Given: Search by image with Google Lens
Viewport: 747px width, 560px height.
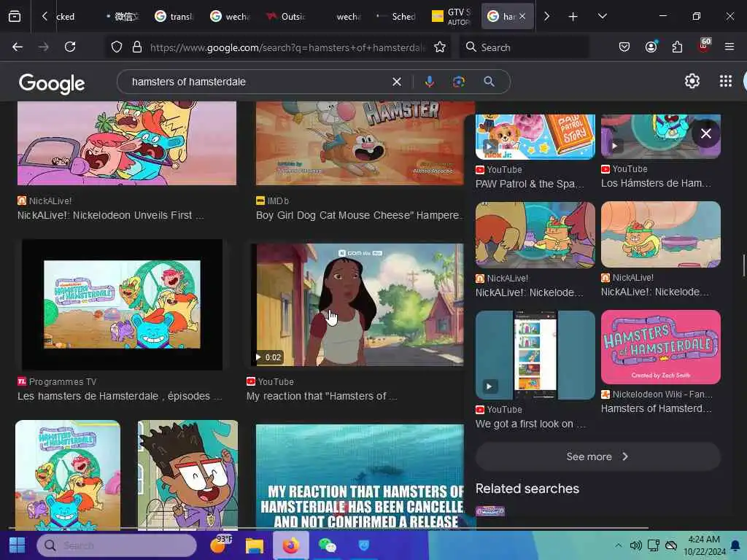Looking at the screenshot, I should 459,82.
